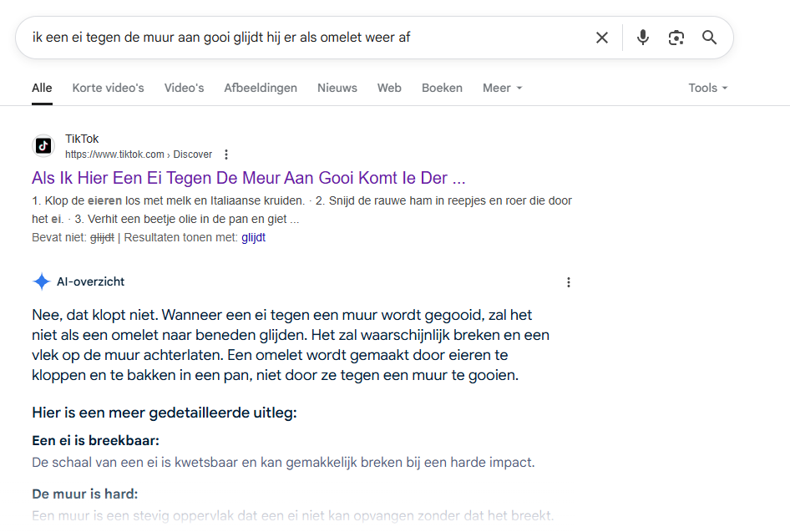This screenshot has width=790, height=532.
Task: Click the 'De schaal van een ei is kwetsbaar' sentence
Action: coord(283,463)
